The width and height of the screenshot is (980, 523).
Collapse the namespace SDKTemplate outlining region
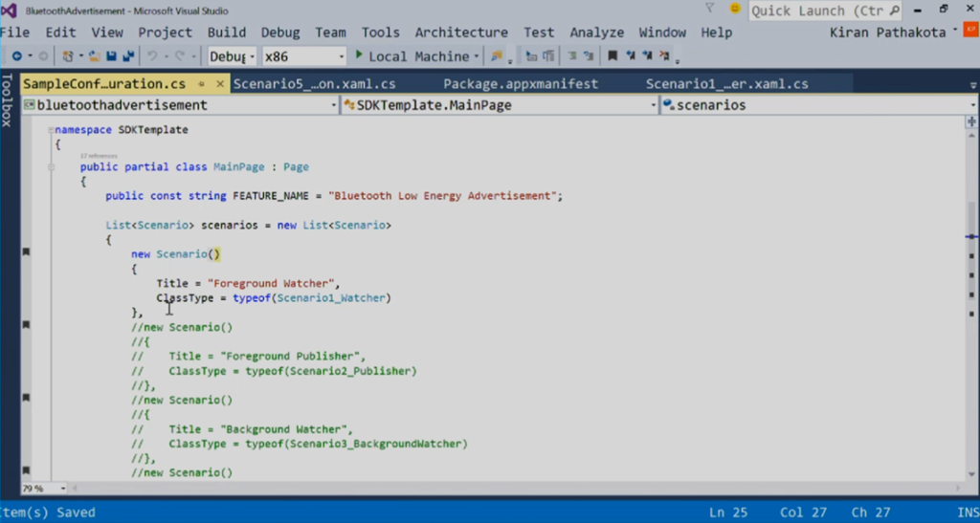51,130
